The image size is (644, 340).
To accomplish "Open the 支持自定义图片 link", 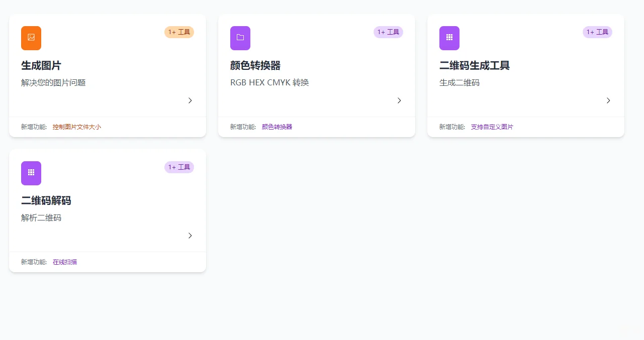I will point(492,127).
